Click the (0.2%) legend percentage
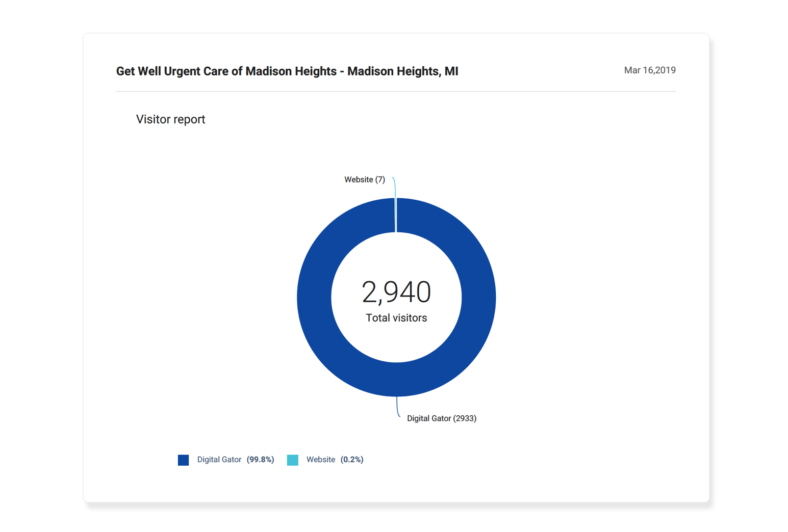This screenshot has width=788, height=532. tap(352, 460)
